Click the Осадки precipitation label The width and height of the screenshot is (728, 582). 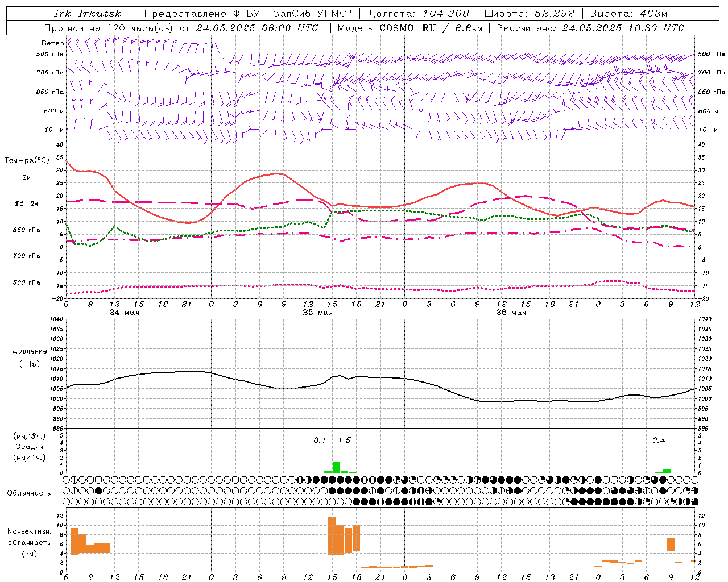click(x=30, y=447)
